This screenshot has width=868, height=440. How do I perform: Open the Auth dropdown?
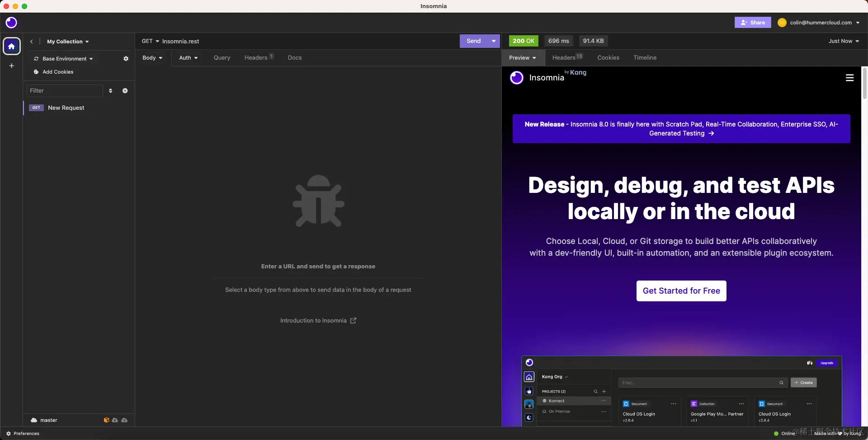point(189,58)
